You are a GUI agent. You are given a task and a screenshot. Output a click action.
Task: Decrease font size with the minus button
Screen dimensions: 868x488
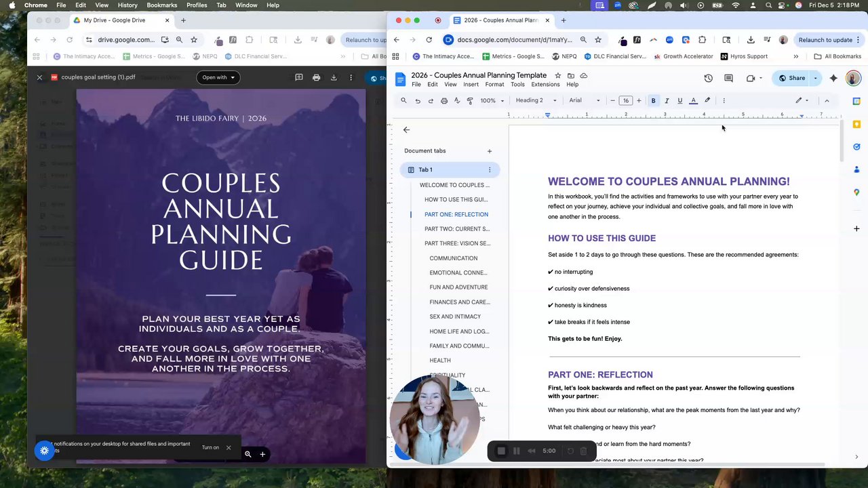pyautogui.click(x=612, y=100)
